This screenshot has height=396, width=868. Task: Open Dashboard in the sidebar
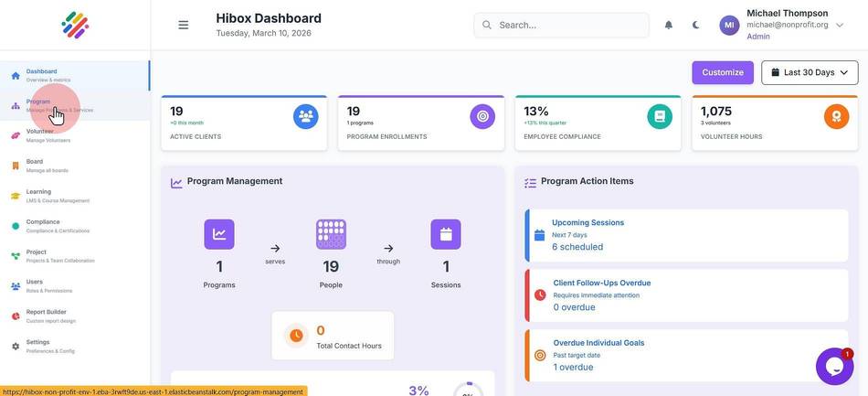75,75
